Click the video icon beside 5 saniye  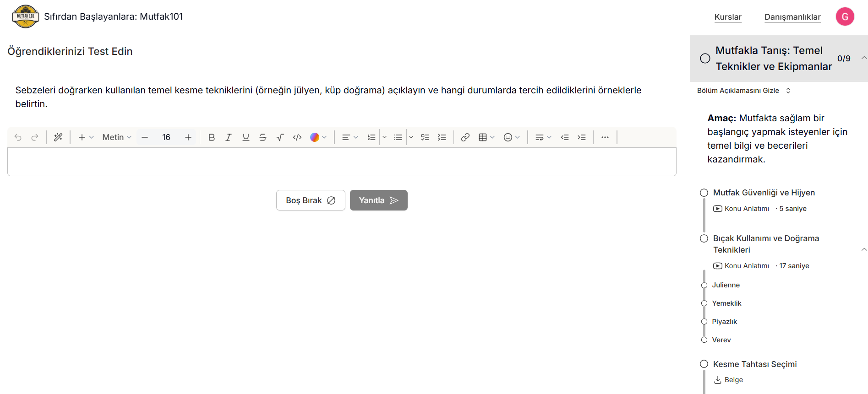click(718, 209)
